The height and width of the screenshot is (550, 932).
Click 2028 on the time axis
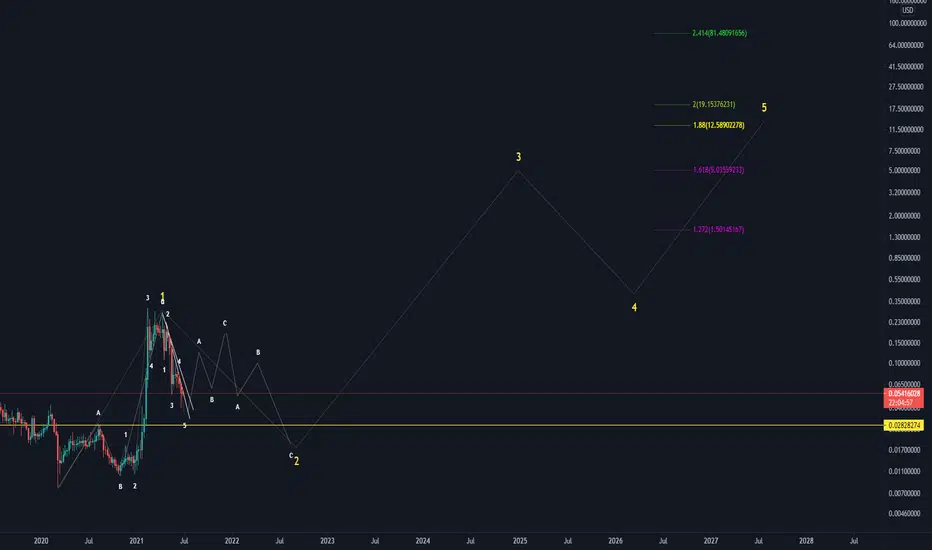[x=807, y=541]
